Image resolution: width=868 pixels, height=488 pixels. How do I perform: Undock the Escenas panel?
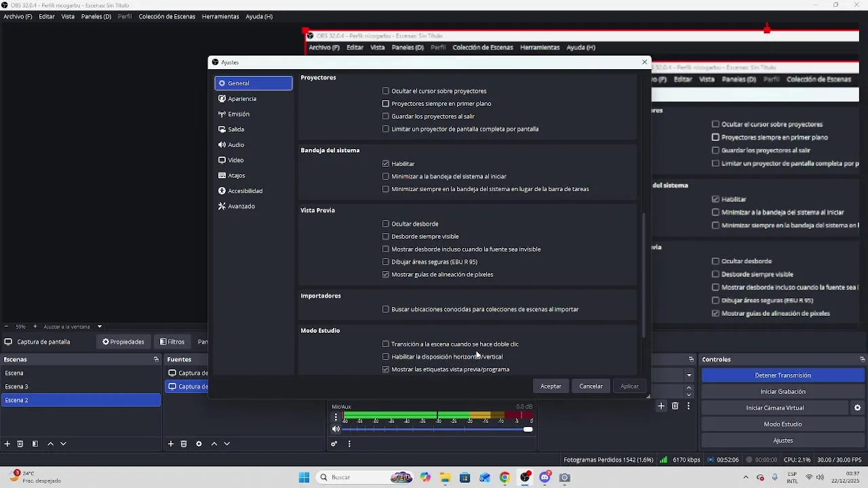coord(156,359)
